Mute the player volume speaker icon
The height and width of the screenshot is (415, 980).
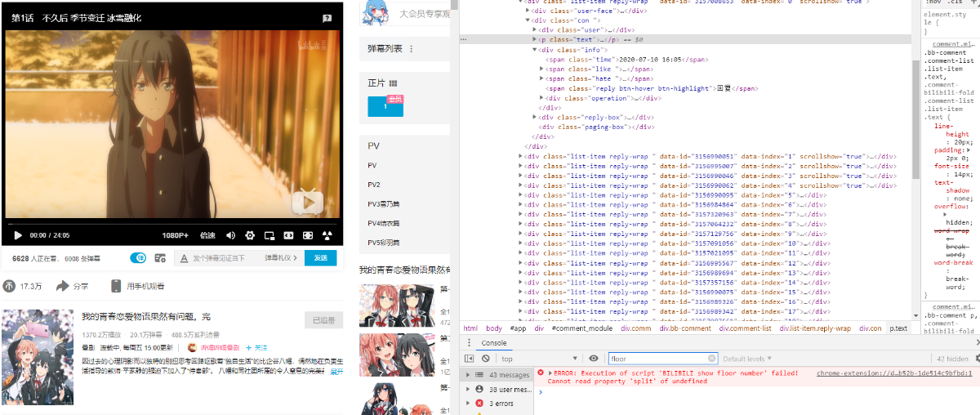[230, 235]
